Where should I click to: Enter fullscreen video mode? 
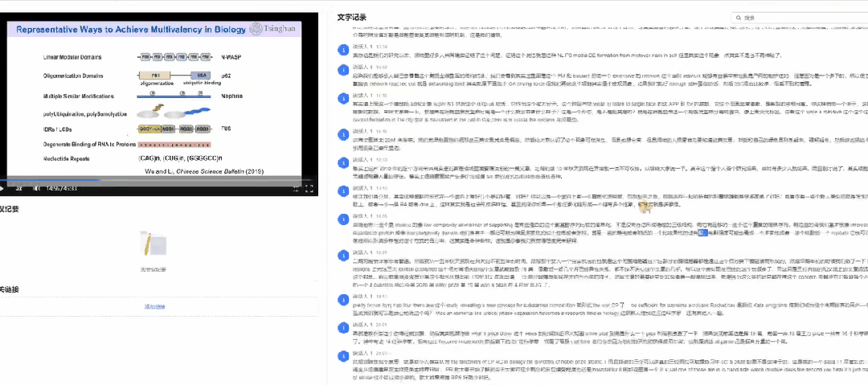[309, 188]
